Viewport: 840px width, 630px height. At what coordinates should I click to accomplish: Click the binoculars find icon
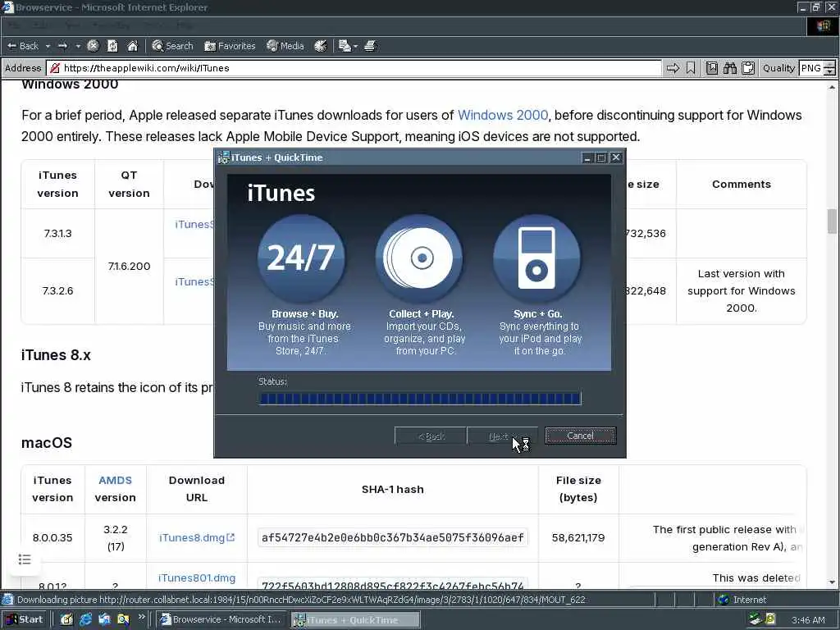coord(729,68)
